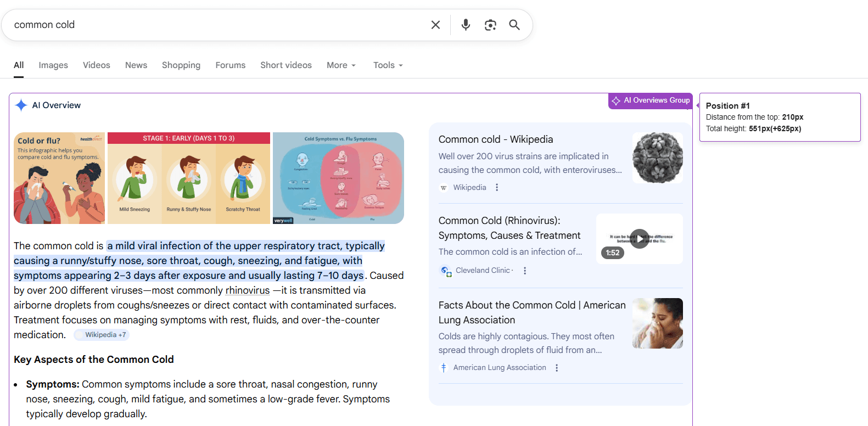Open options menu next to American Lung Association
This screenshot has width=868, height=426.
[557, 368]
